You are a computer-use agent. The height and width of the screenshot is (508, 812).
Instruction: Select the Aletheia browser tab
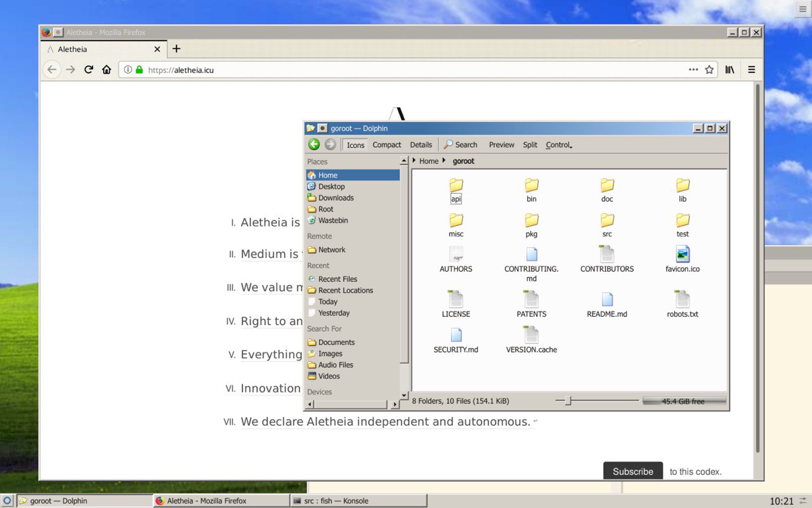tap(105, 49)
